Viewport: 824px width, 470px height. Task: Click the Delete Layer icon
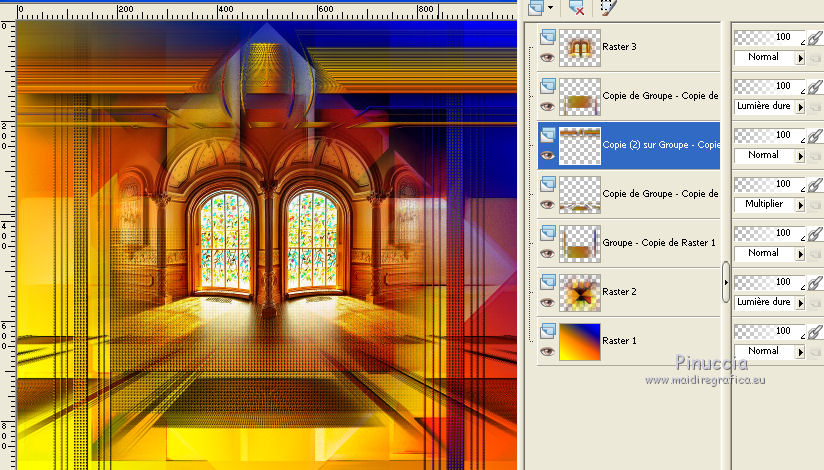coord(577,7)
